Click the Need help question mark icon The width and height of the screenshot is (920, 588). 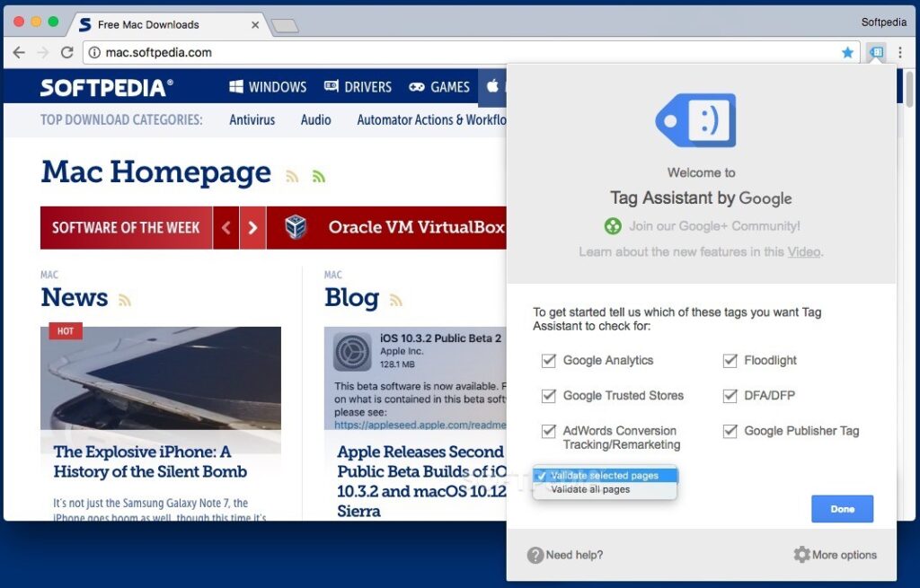[x=535, y=555]
